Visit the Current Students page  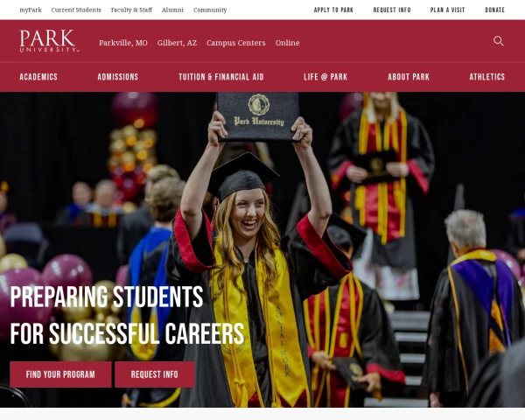coord(76,10)
